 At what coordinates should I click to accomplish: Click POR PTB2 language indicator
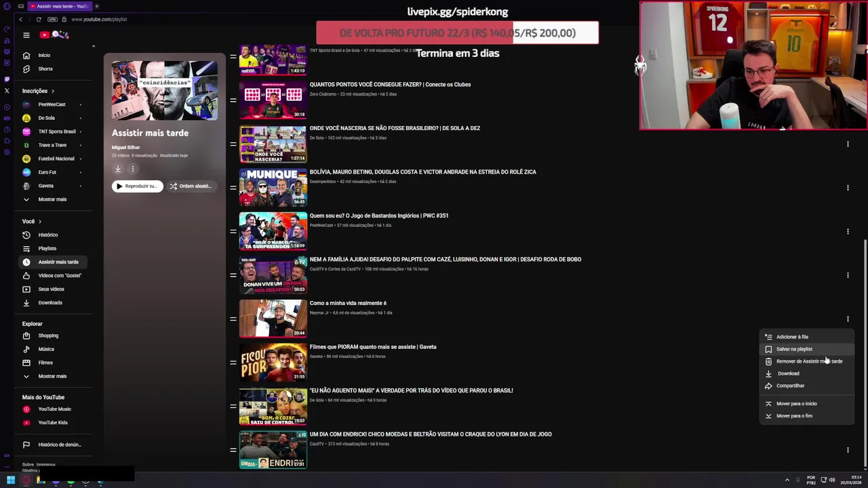click(x=811, y=480)
